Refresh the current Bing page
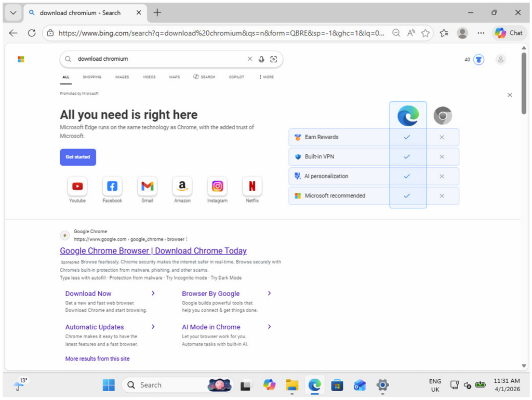This screenshot has width=532, height=400. [x=32, y=33]
